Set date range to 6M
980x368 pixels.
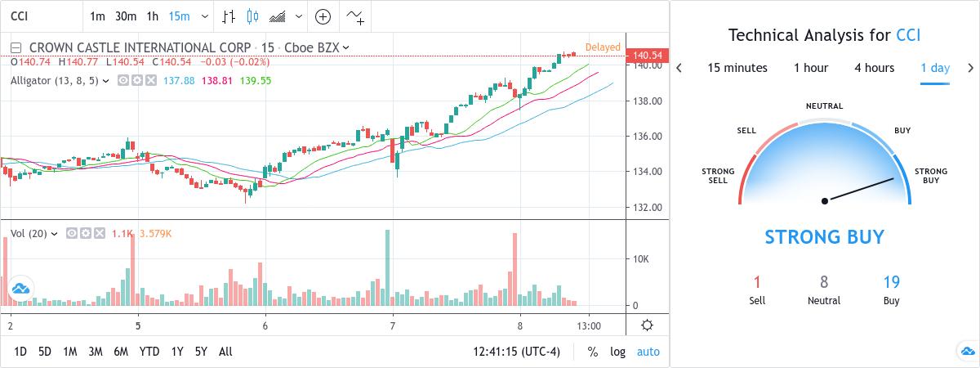(x=121, y=352)
